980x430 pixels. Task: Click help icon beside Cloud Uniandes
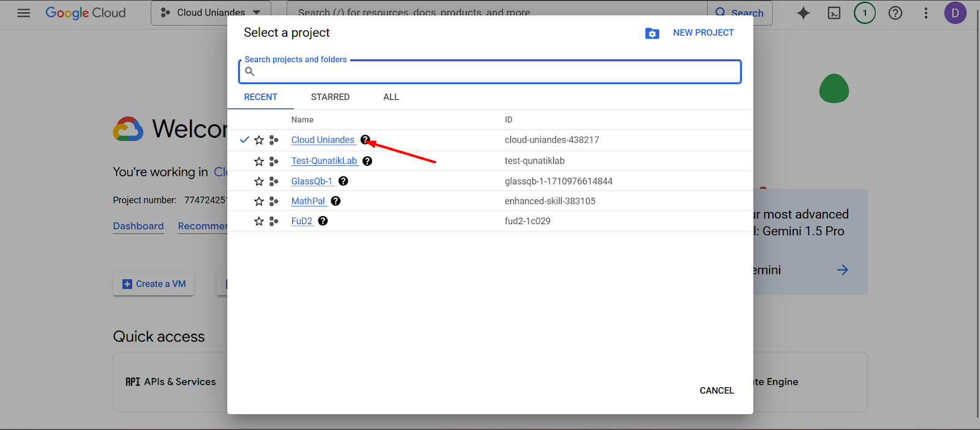tap(365, 140)
